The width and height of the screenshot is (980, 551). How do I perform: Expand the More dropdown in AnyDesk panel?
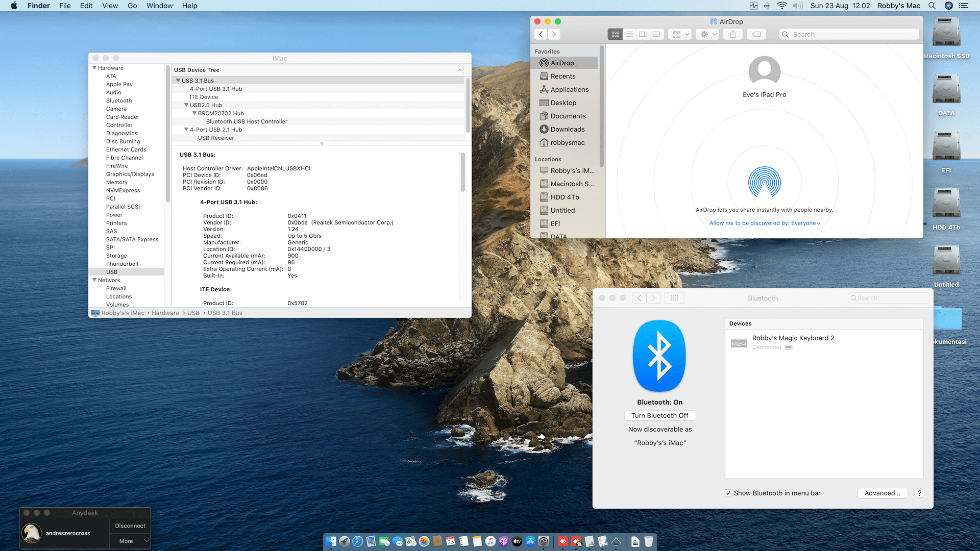pyautogui.click(x=130, y=541)
